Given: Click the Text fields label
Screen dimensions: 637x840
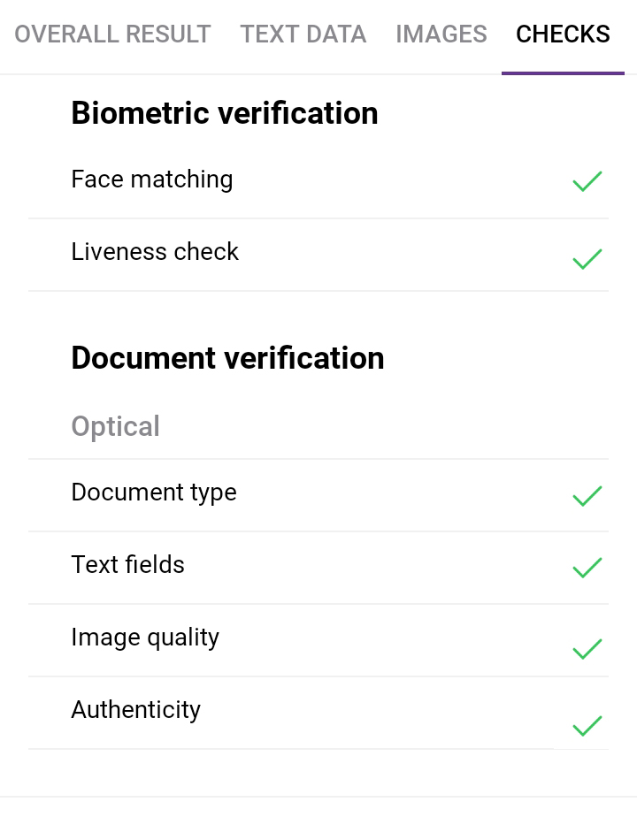Looking at the screenshot, I should [128, 565].
